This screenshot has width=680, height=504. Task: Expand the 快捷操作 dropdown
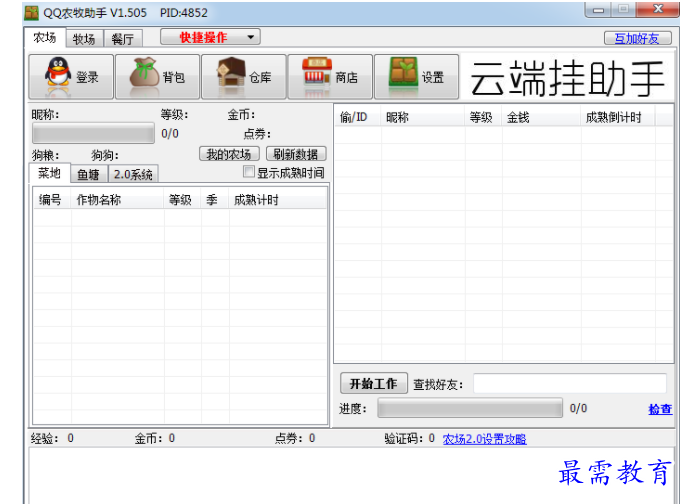(210, 37)
